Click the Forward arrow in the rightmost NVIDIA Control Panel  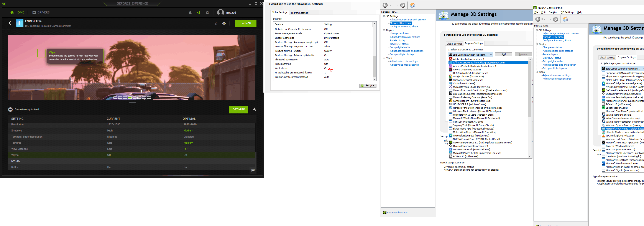pos(555,19)
